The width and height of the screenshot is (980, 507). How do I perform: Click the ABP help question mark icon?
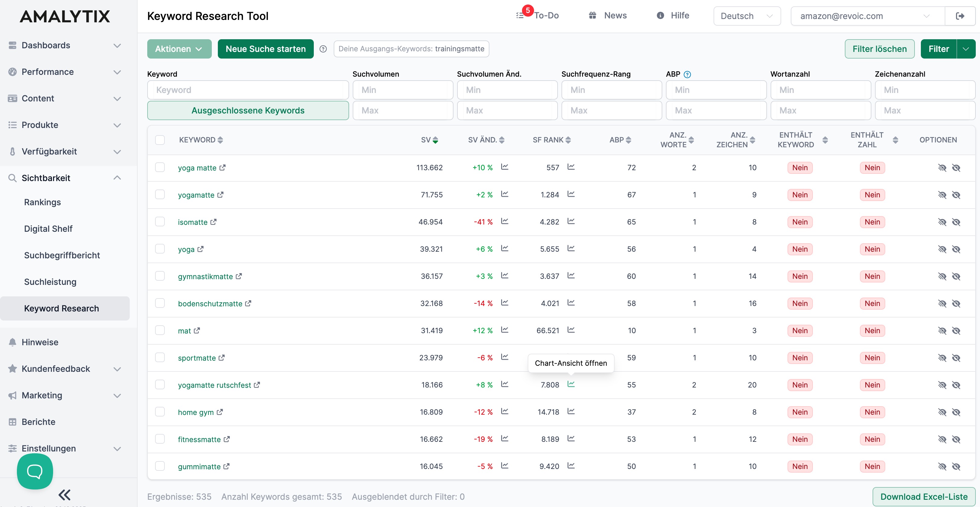[687, 74]
